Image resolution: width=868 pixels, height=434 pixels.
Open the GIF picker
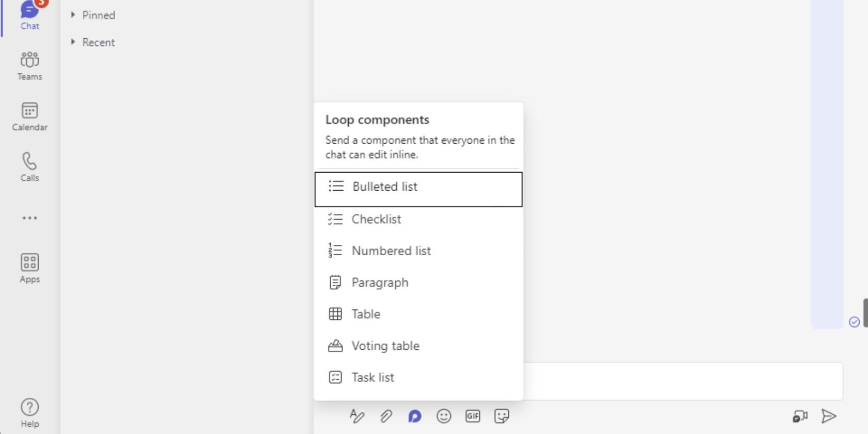(x=472, y=416)
